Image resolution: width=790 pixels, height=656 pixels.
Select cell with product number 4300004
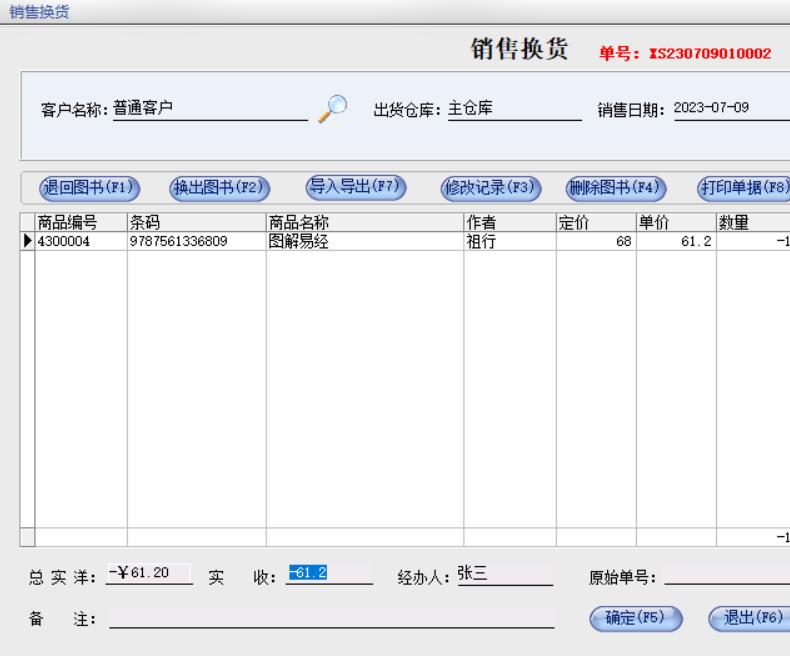pos(81,241)
